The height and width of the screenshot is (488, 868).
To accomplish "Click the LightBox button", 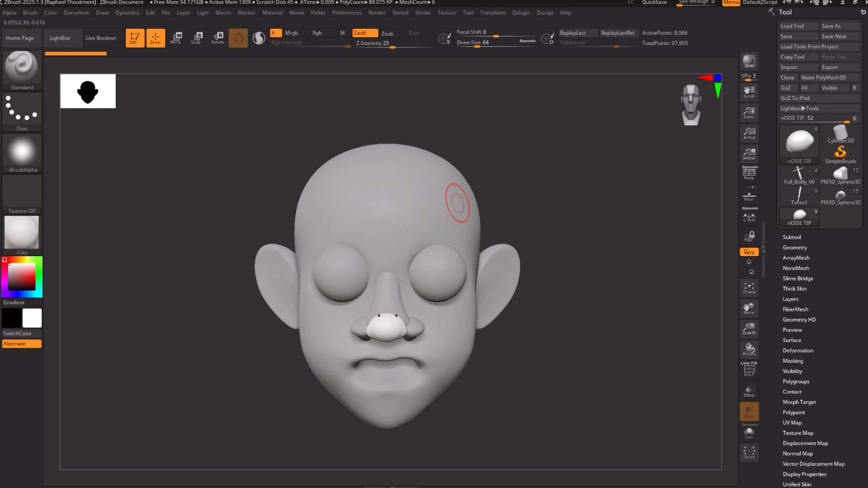I will (x=60, y=38).
